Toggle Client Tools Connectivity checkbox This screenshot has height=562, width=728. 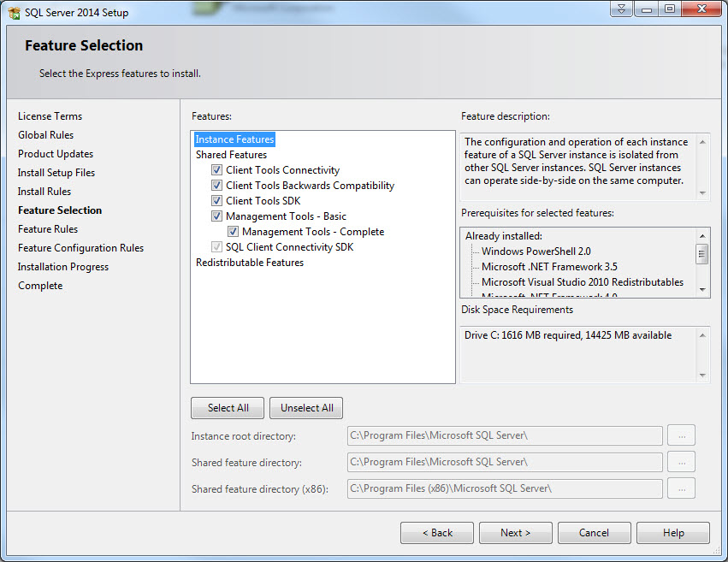[216, 170]
